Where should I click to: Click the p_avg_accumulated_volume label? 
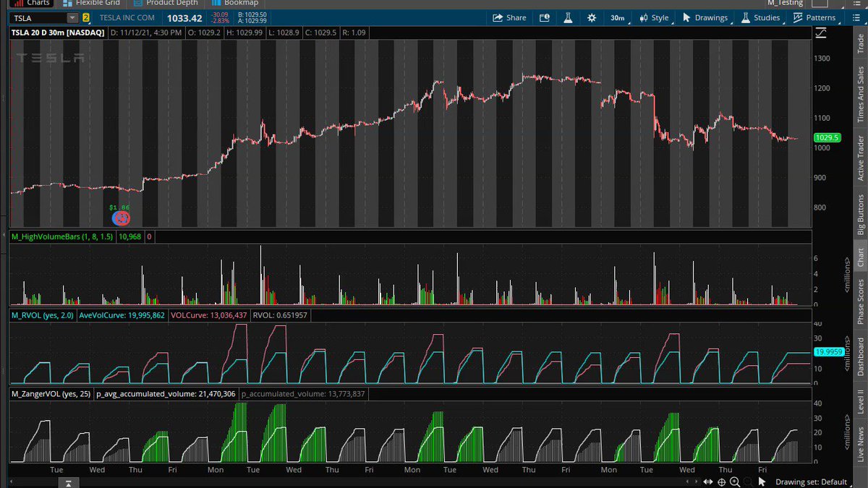166,394
